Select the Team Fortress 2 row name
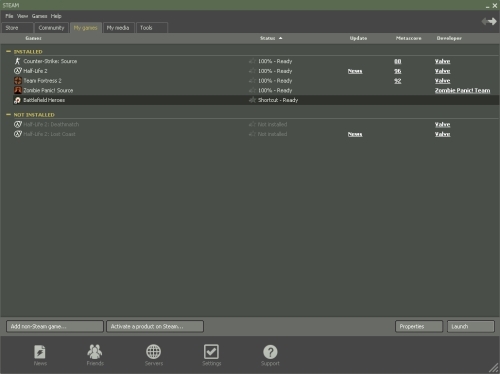 pyautogui.click(x=42, y=81)
